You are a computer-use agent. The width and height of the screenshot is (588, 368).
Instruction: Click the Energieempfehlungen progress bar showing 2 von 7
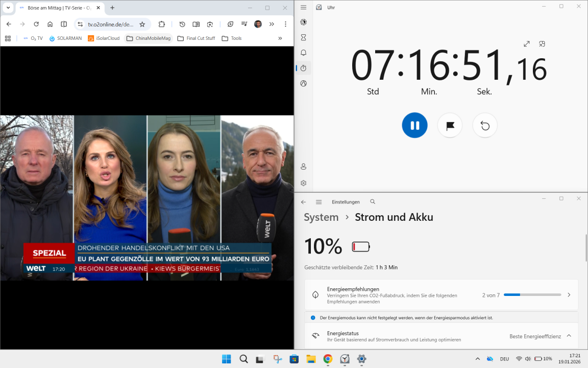click(x=532, y=294)
